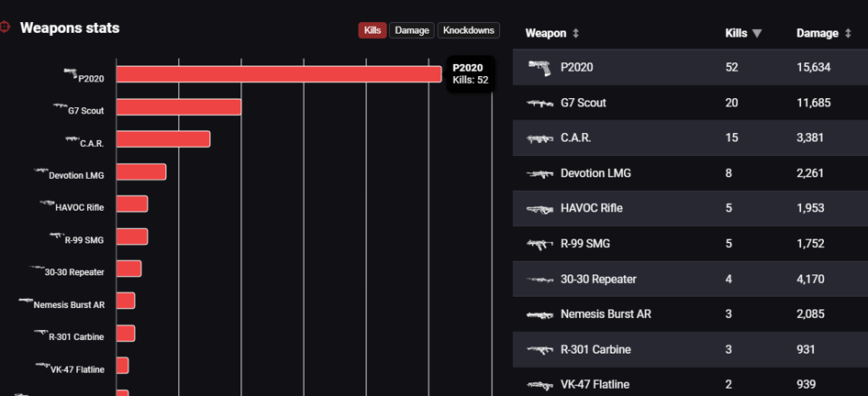
Task: Click damage value 11,685
Action: [813, 103]
